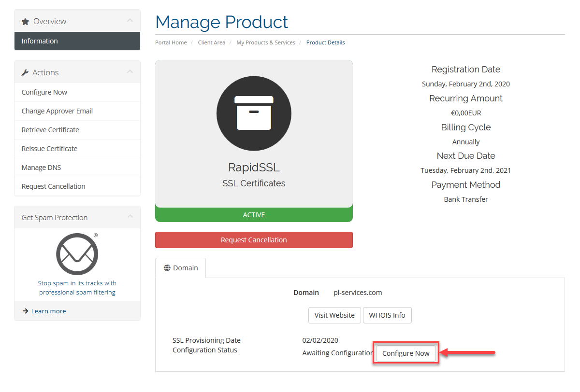Go to Portal Home breadcrumb
Image resolution: width=580 pixels, height=392 pixels.
pyautogui.click(x=171, y=42)
